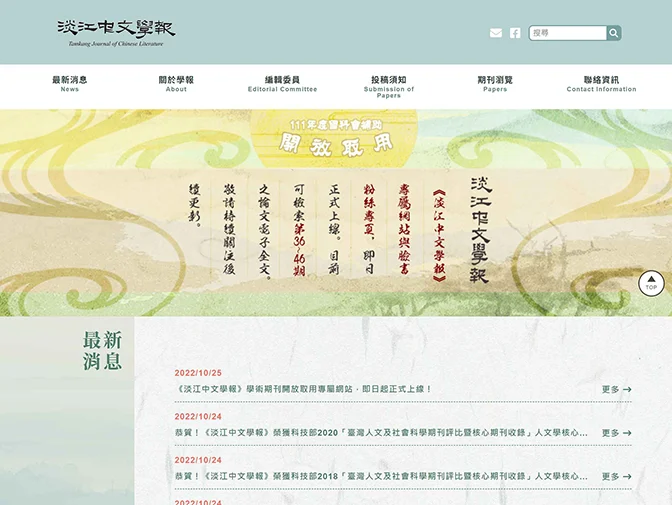This screenshot has height=505, width=672.
Task: Open news about 科技部2018 core journal listing
Action: [381, 476]
